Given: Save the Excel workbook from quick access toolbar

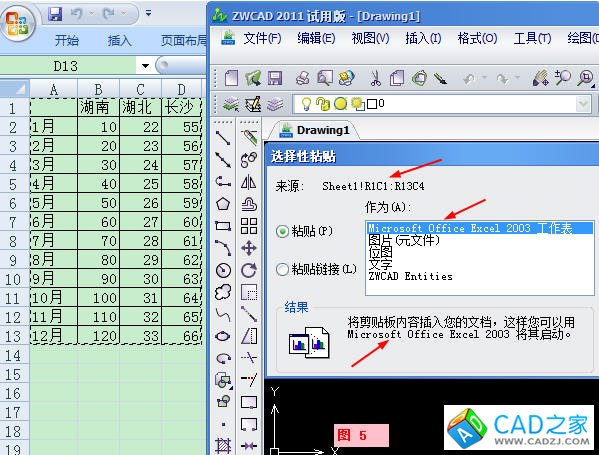Looking at the screenshot, I should [x=55, y=14].
